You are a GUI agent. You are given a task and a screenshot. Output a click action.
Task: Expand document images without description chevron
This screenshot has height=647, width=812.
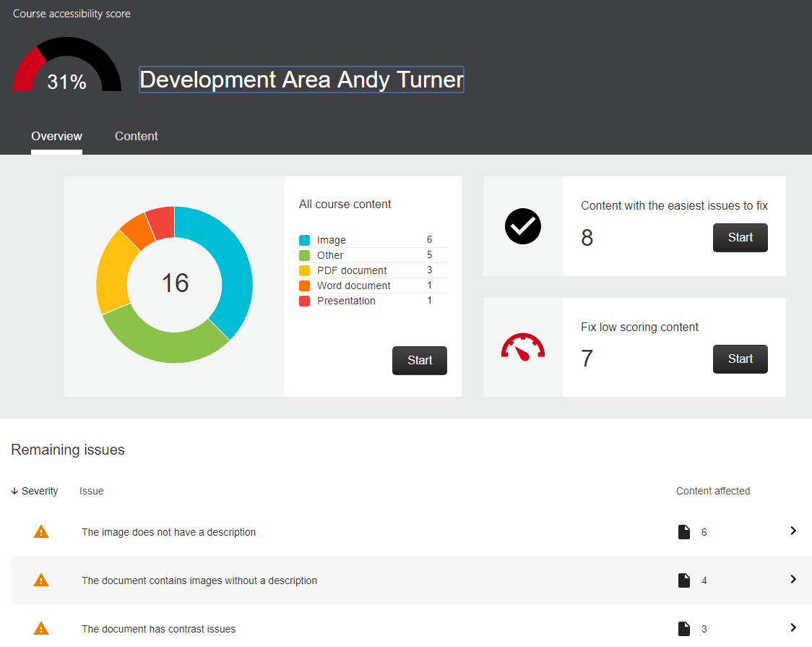[792, 579]
